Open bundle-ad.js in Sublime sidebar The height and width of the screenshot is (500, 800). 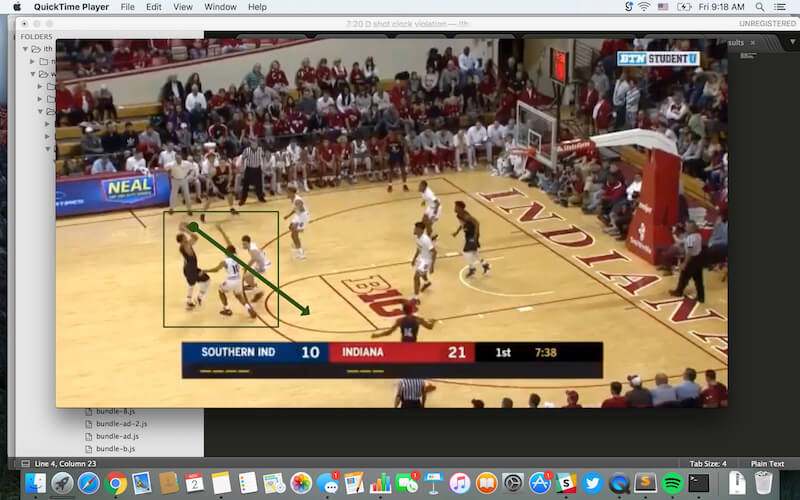pos(117,436)
